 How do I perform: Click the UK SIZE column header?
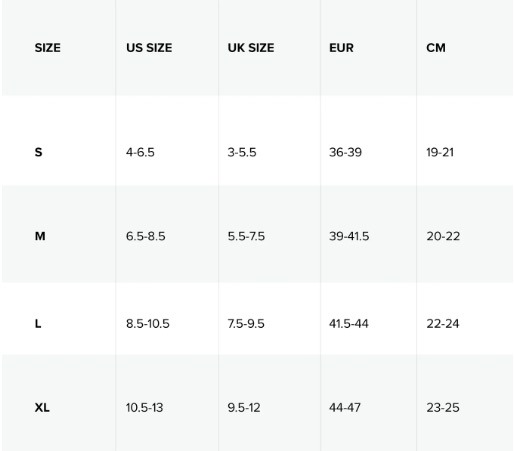click(251, 48)
